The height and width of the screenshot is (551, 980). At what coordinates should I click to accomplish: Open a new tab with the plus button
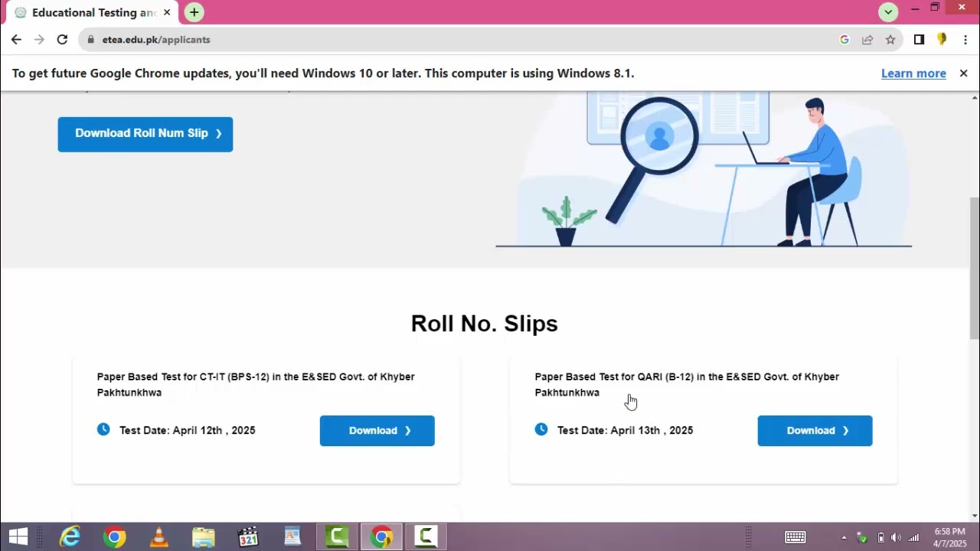point(194,12)
